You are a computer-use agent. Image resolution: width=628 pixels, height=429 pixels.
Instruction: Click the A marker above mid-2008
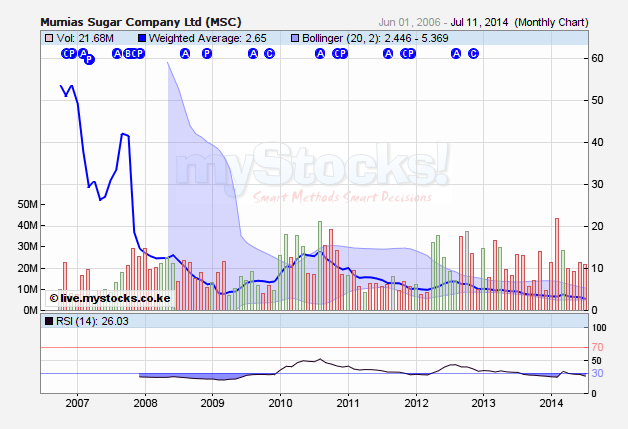click(x=185, y=54)
